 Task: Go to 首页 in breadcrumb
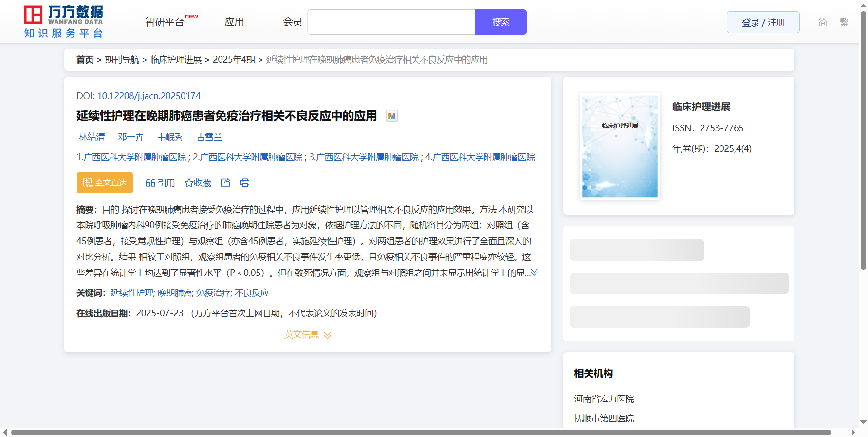[85, 60]
